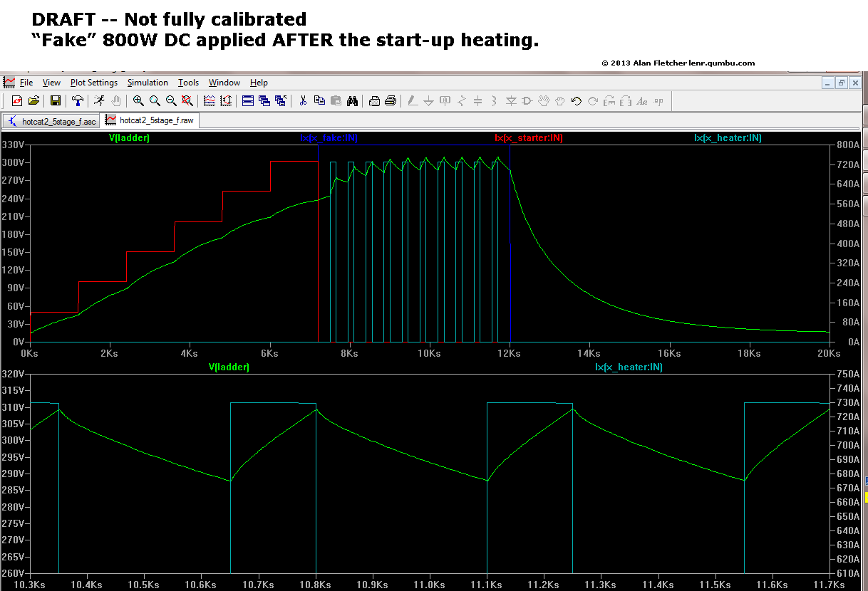Image resolution: width=868 pixels, height=591 pixels.
Task: Click the Pick Visible Traces icon
Action: [210, 101]
